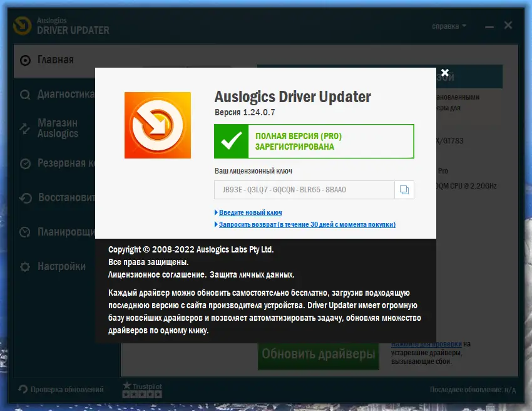This screenshot has height=411, width=532.
Task: Click the green checkmark registration badge
Action: pos(232,141)
